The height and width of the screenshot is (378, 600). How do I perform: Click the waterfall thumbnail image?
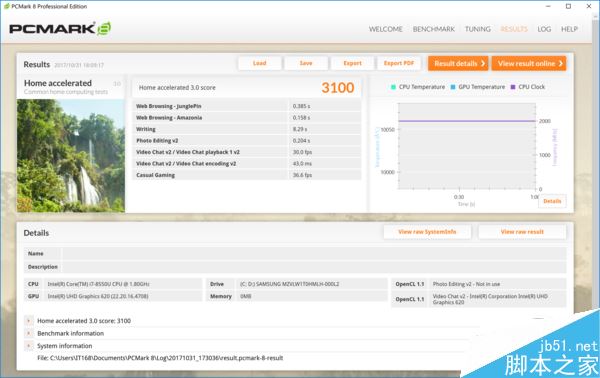(x=71, y=156)
